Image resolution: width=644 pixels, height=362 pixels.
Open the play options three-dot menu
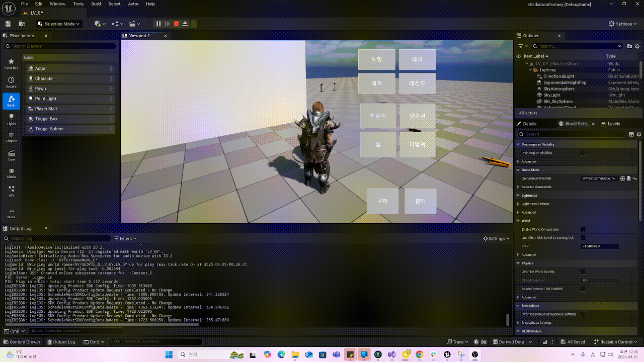point(194,24)
